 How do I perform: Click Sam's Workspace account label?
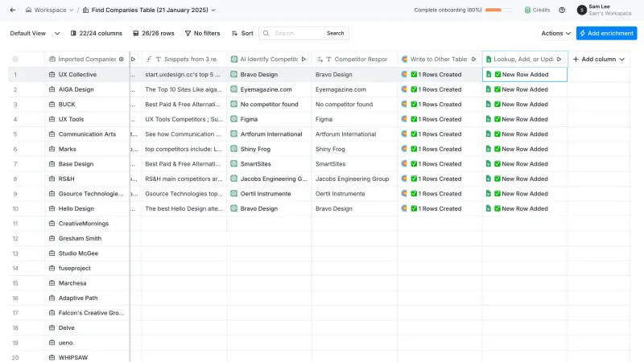point(610,14)
